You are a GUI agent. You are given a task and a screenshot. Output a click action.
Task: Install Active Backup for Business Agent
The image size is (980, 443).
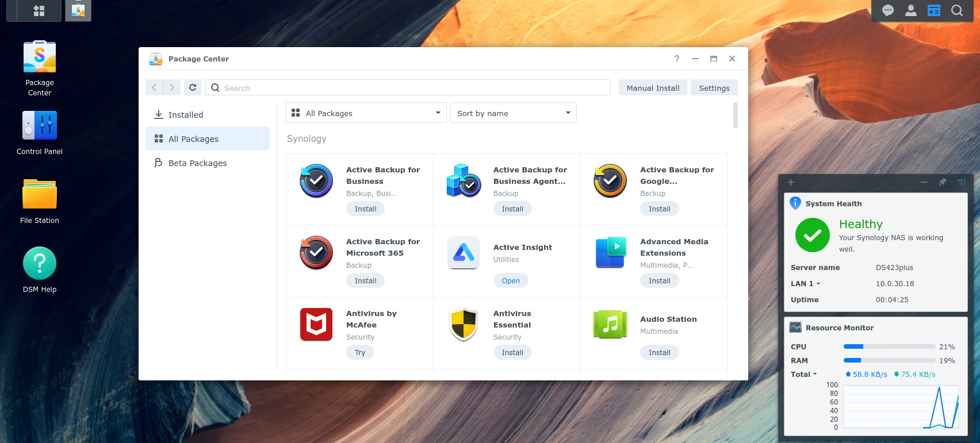pyautogui.click(x=512, y=209)
